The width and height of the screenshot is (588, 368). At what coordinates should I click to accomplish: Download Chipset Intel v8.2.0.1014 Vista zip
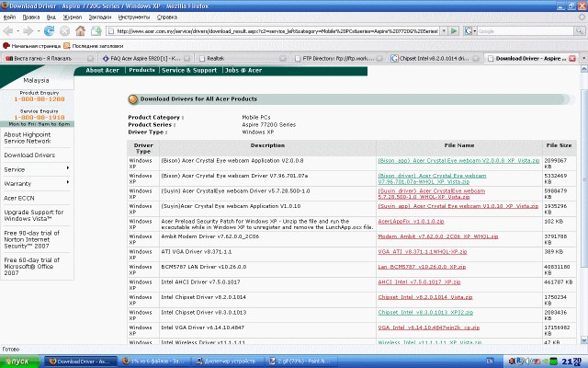pyautogui.click(x=425, y=297)
